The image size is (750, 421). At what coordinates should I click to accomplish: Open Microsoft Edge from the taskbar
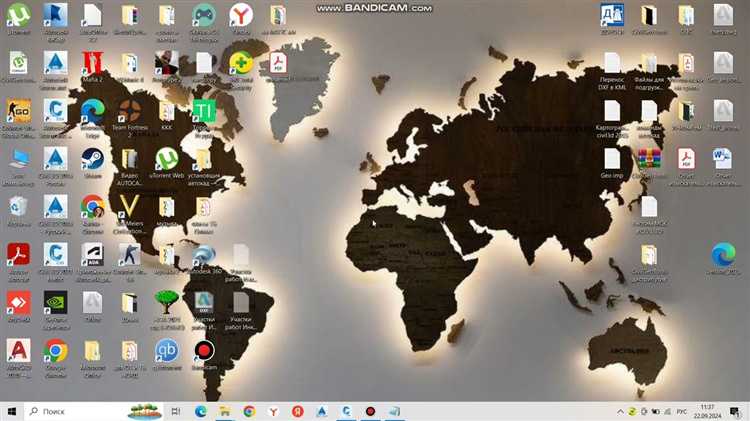(200, 411)
